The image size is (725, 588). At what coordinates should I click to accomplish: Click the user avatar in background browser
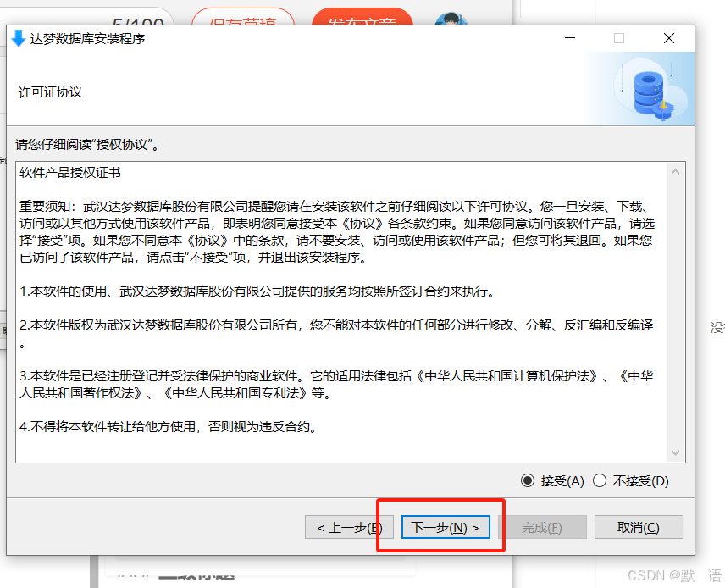point(451,19)
